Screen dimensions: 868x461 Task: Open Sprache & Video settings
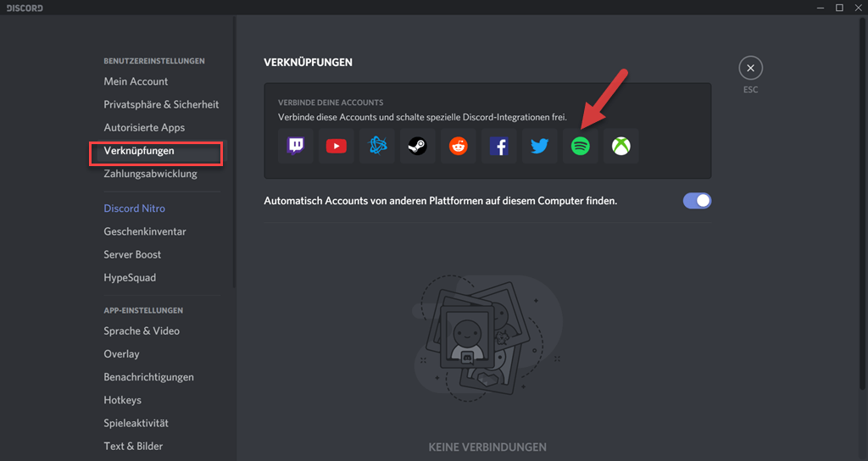[142, 331]
